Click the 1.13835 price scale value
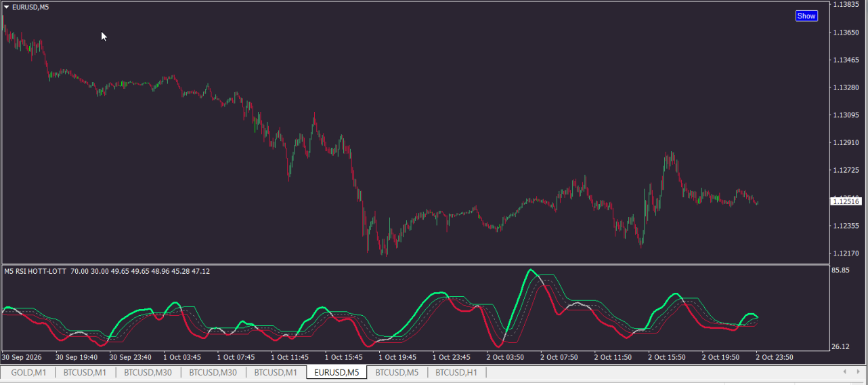Viewport: 868px width, 385px height. point(846,5)
